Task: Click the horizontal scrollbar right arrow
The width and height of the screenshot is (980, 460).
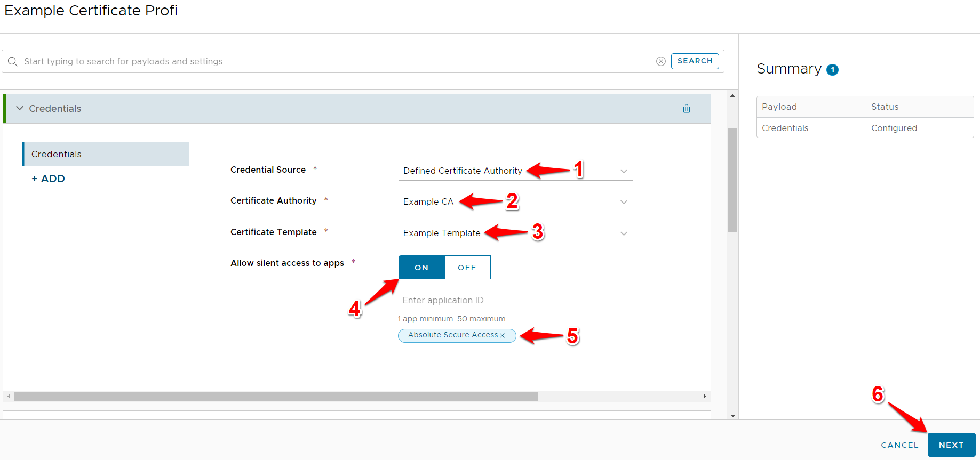Action: click(x=705, y=397)
